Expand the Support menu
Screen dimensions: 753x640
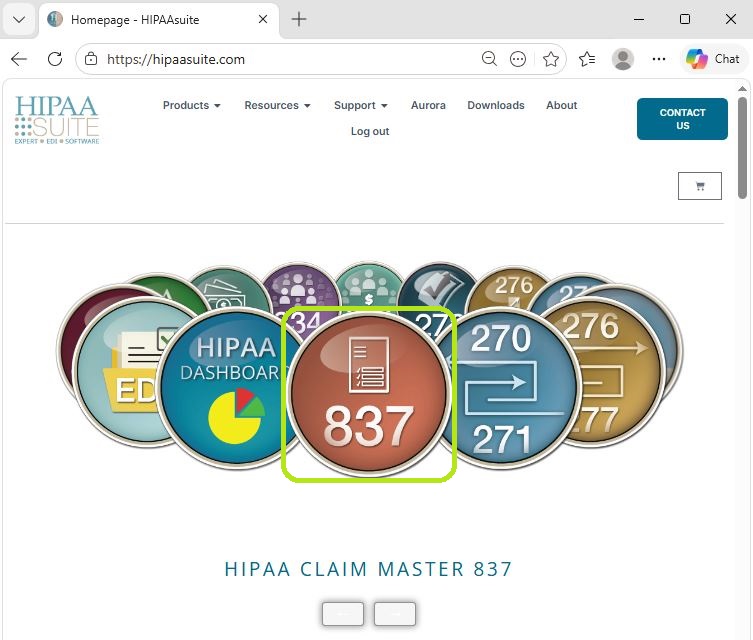(x=361, y=105)
